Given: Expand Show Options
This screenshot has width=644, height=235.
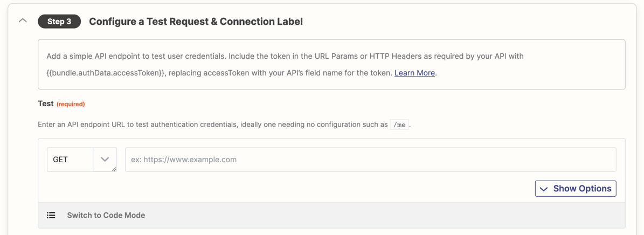Looking at the screenshot, I should (576, 189).
